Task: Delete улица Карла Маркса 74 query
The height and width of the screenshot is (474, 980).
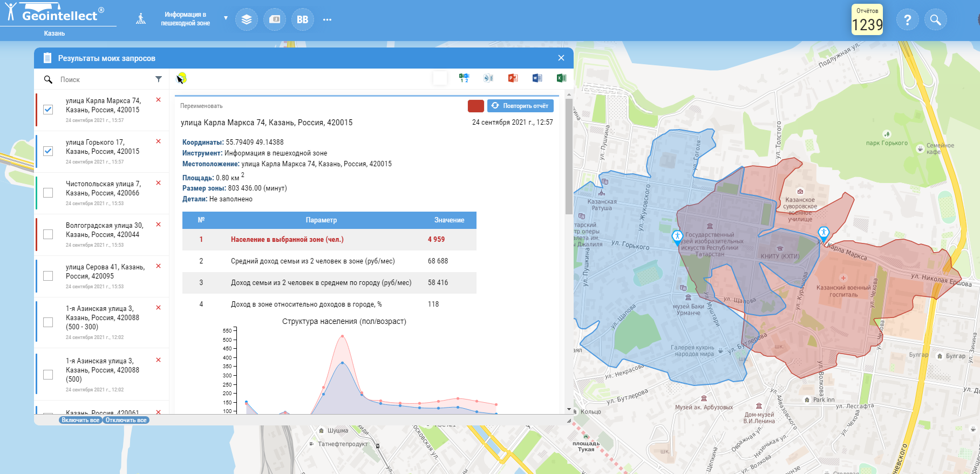Action: click(x=158, y=100)
